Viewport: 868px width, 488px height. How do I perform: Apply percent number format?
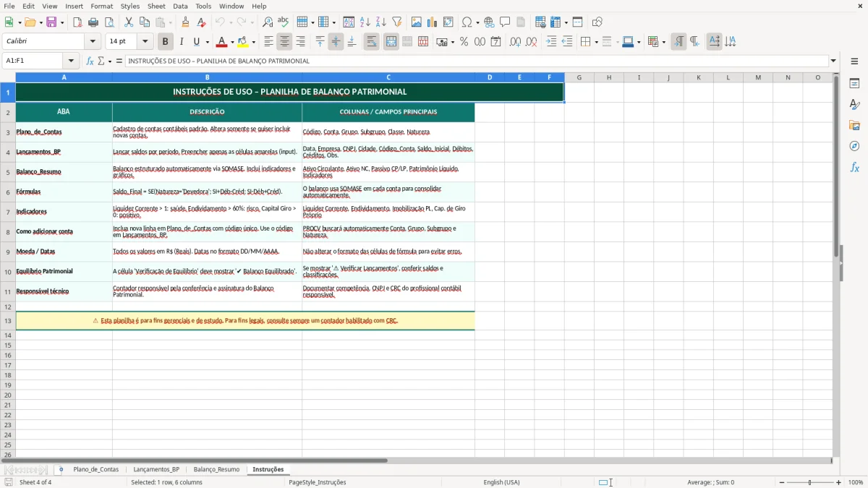point(464,42)
